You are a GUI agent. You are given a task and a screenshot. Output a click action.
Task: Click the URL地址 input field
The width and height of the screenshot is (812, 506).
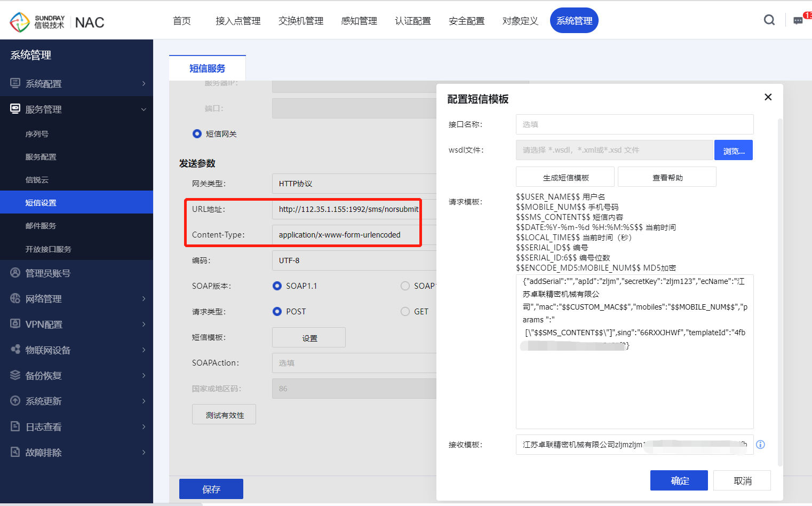point(354,209)
